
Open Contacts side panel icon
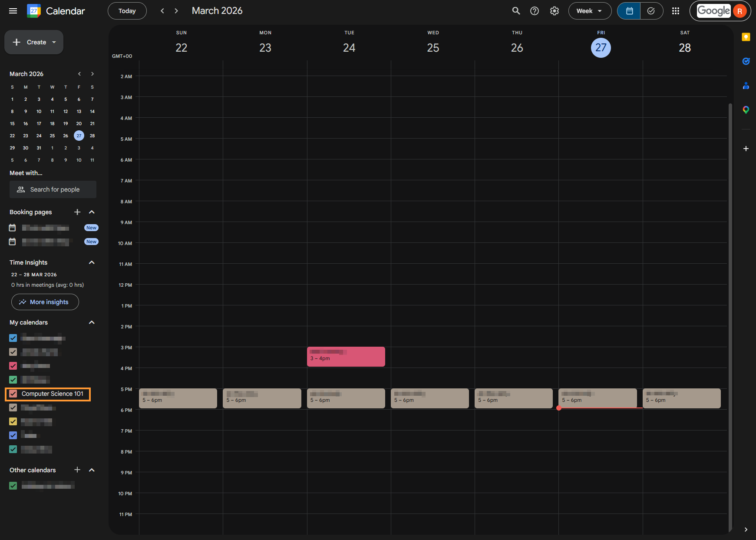746,86
